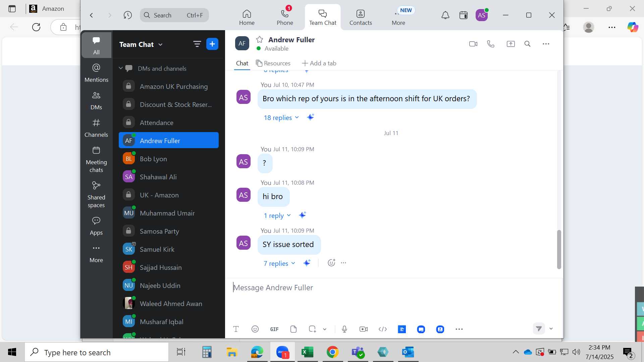Open the Team Chat filter icon
Screen dimensions: 644x362
[197, 44]
